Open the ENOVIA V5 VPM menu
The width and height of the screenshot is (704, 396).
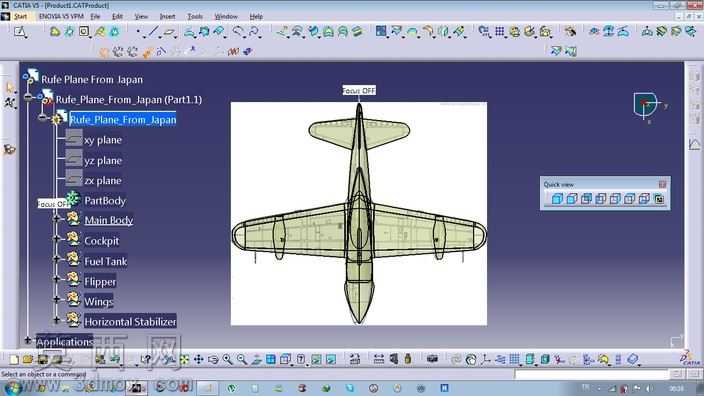click(x=61, y=16)
